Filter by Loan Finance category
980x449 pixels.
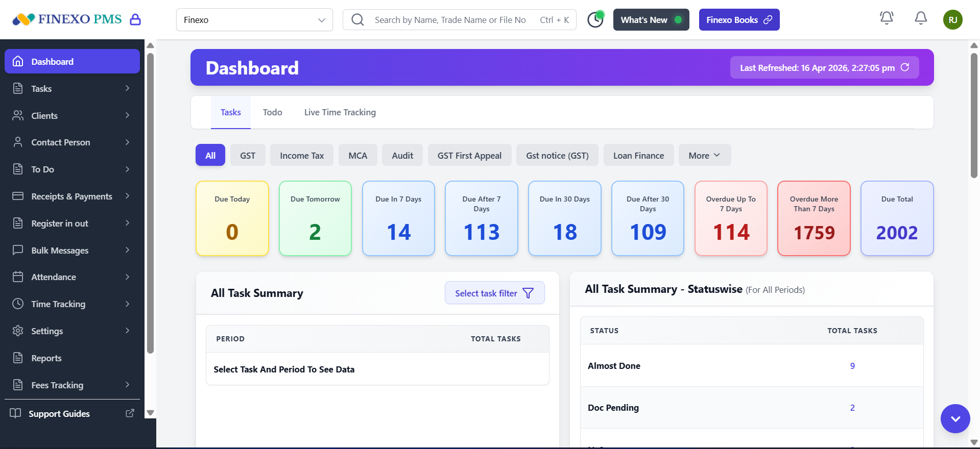[x=639, y=155]
